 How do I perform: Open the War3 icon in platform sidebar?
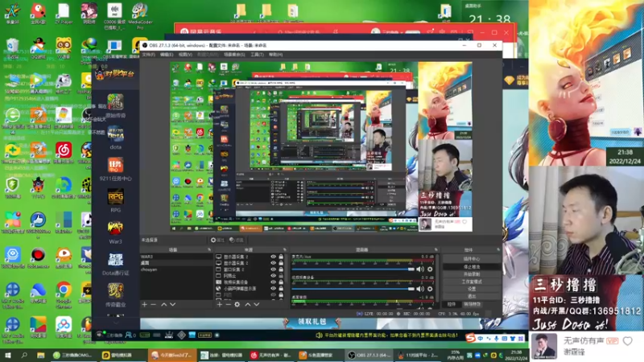coord(115,232)
